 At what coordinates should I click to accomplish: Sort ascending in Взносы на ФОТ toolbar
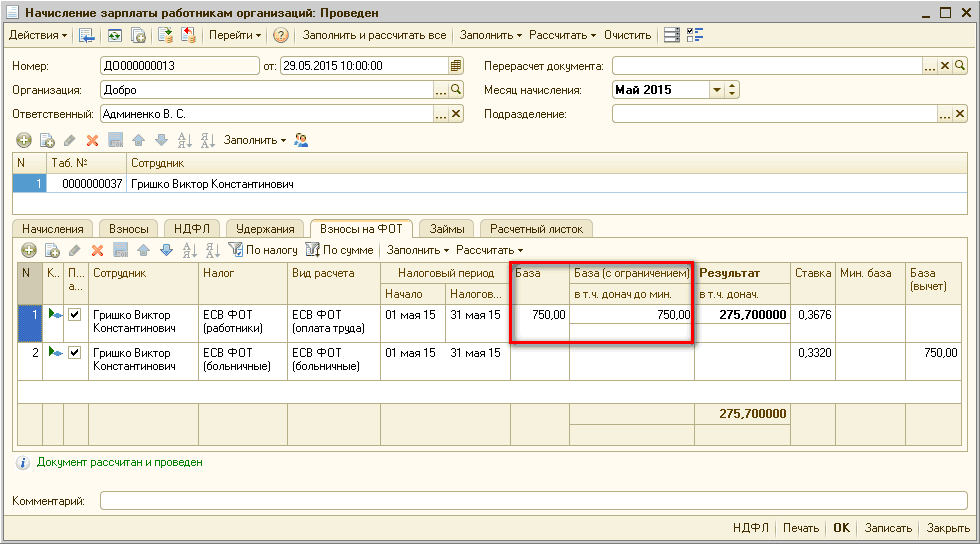pyautogui.click(x=189, y=250)
